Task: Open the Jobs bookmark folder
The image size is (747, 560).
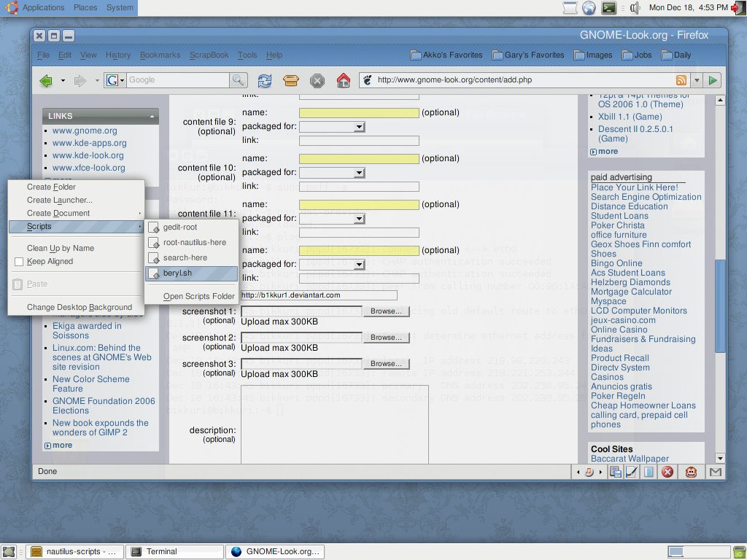Action: pyautogui.click(x=637, y=55)
